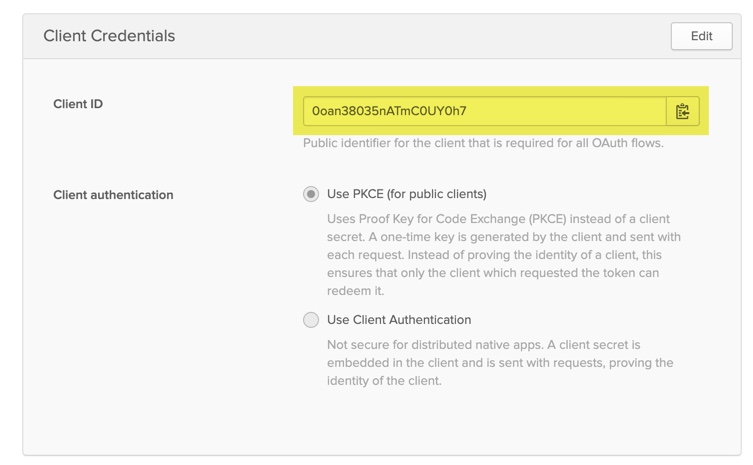Copy the Client ID to clipboard
This screenshot has height=465, width=753.
click(x=682, y=111)
